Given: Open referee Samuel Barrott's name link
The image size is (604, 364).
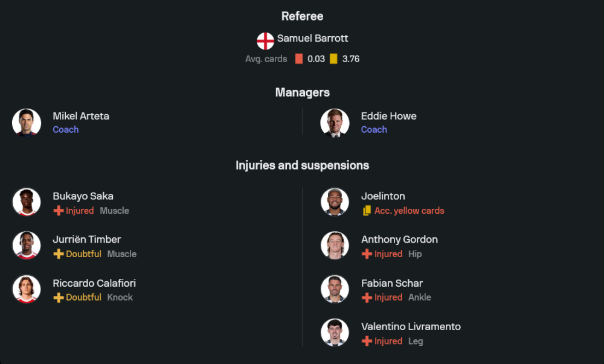Looking at the screenshot, I should tap(312, 39).
